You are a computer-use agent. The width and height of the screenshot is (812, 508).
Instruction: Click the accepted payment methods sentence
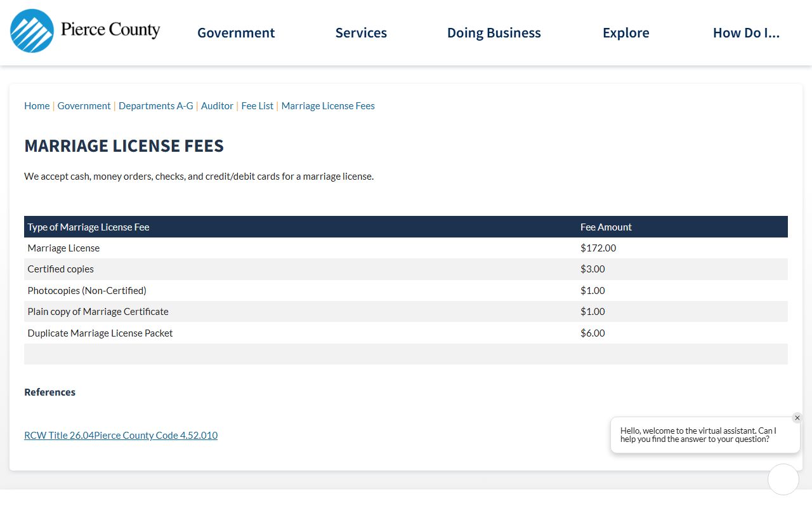(x=199, y=177)
